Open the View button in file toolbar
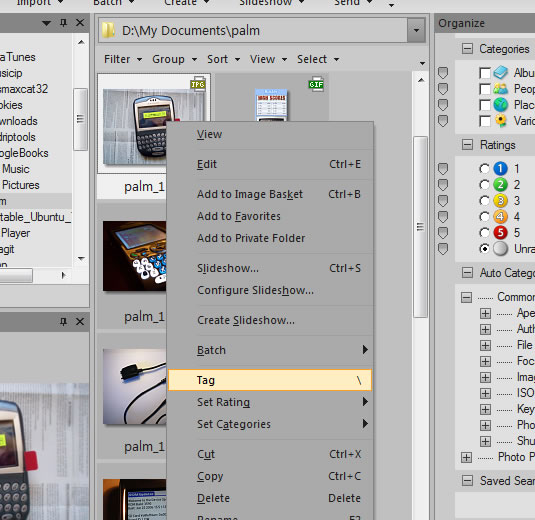The height and width of the screenshot is (520, 535). click(268, 59)
